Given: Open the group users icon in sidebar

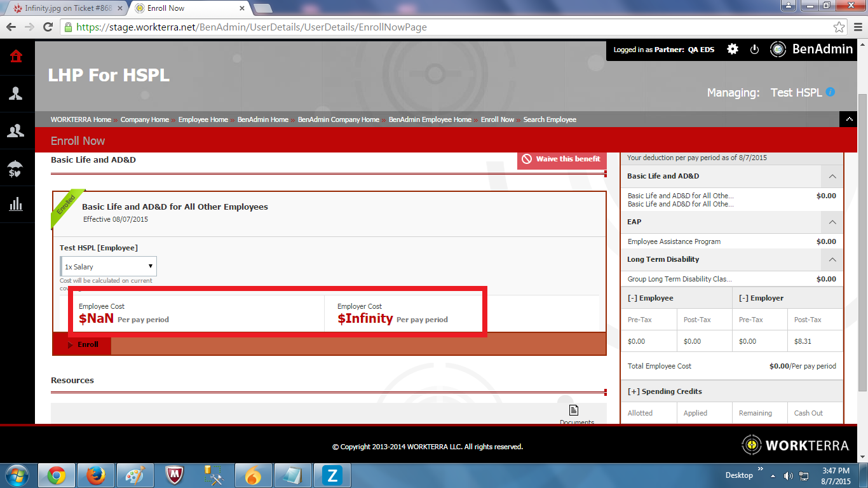Looking at the screenshot, I should (16, 130).
